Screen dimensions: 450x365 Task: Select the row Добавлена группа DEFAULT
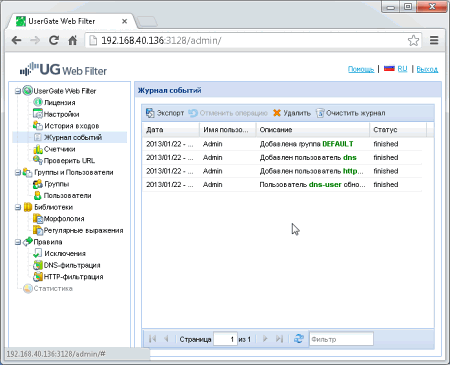click(x=282, y=144)
